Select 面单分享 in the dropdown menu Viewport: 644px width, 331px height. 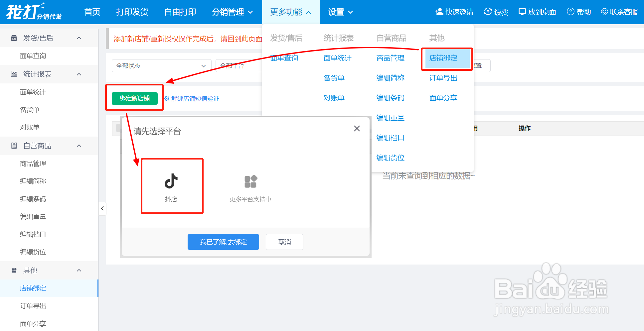(443, 98)
